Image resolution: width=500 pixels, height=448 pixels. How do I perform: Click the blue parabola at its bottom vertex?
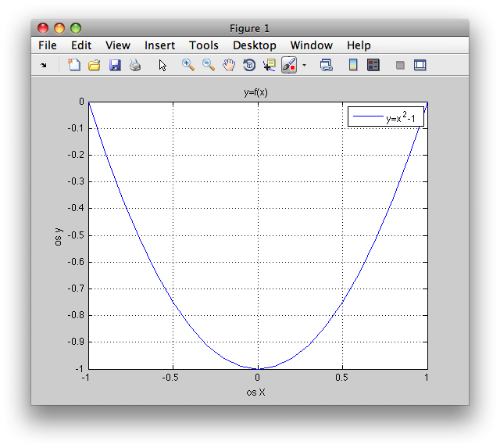click(258, 369)
